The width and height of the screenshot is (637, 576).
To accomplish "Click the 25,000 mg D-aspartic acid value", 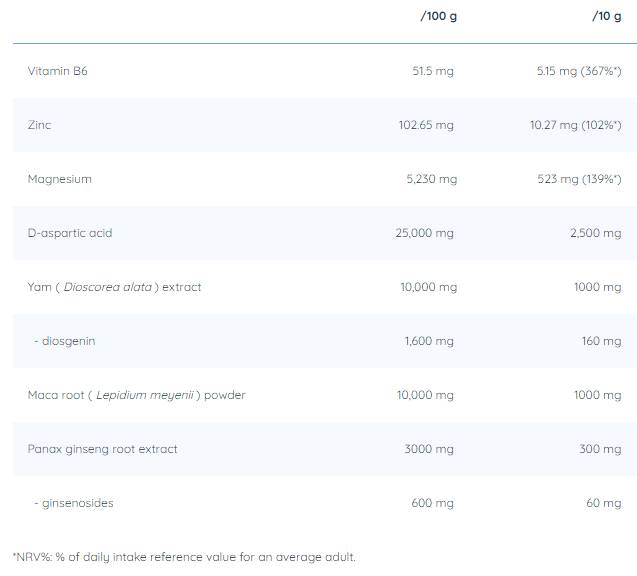I will (425, 233).
